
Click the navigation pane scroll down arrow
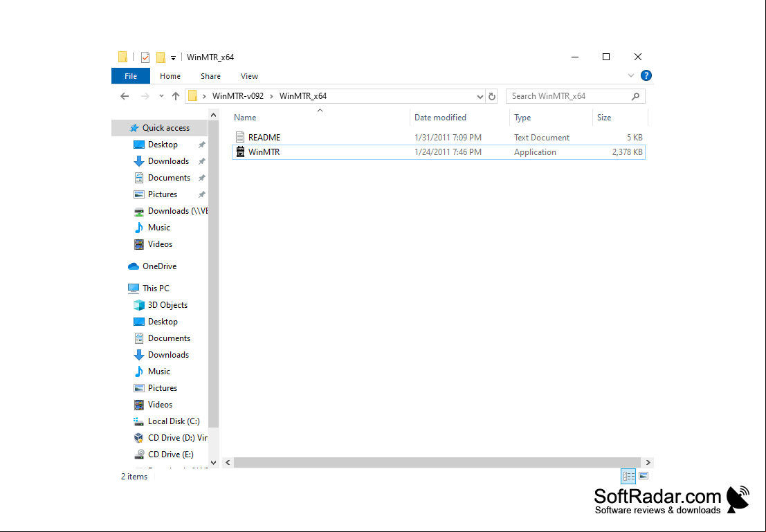point(214,462)
